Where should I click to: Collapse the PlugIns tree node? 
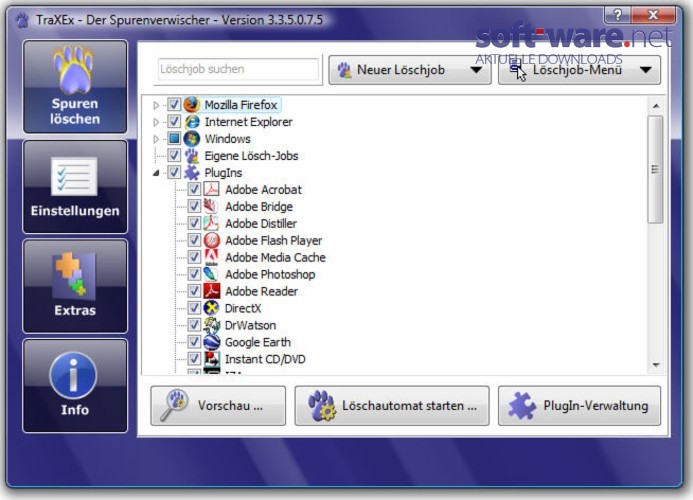[156, 173]
